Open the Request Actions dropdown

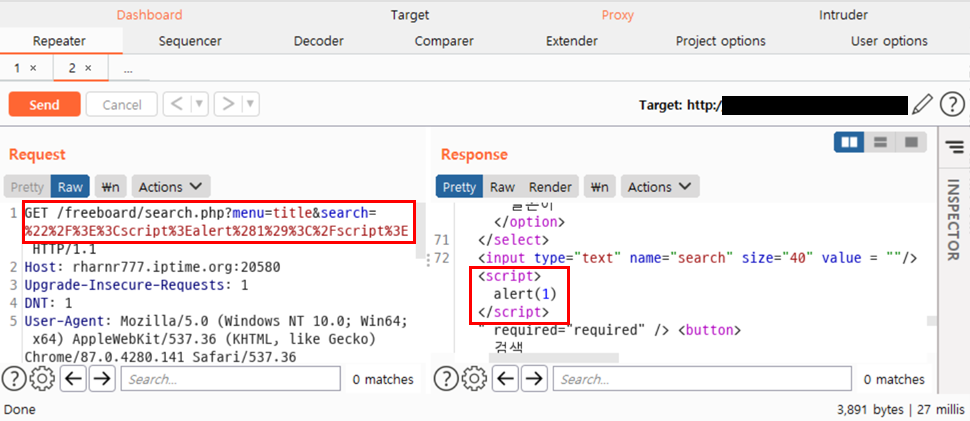(170, 187)
